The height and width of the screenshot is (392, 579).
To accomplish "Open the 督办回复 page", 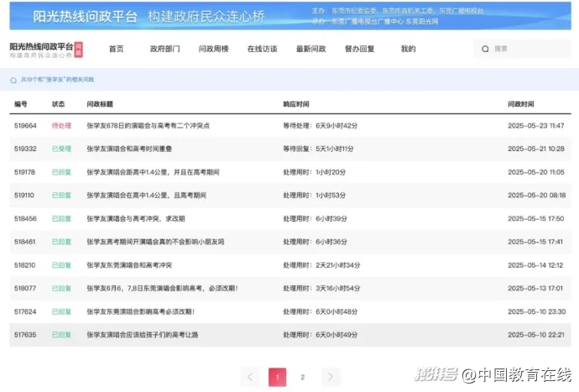I will coord(359,50).
